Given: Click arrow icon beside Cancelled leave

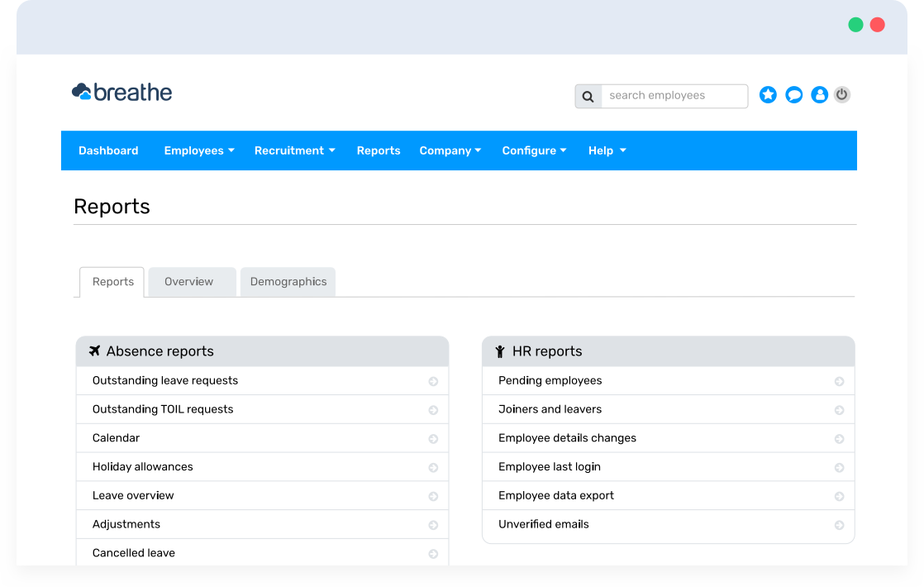Looking at the screenshot, I should click(x=433, y=554).
